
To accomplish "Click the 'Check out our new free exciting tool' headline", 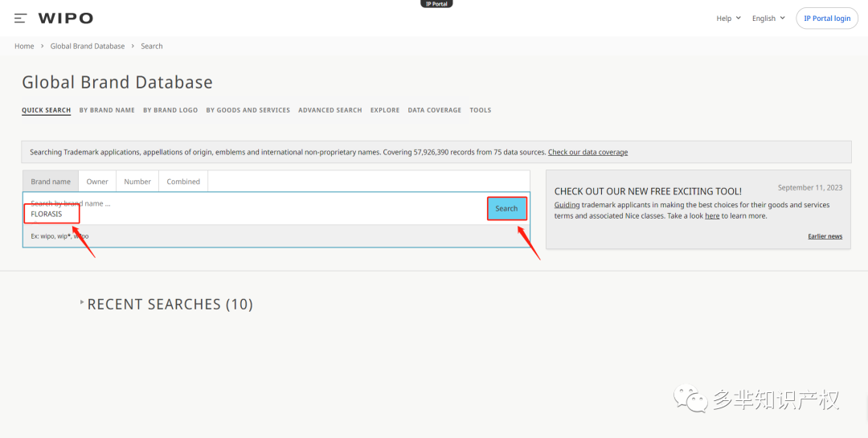I will [x=648, y=191].
